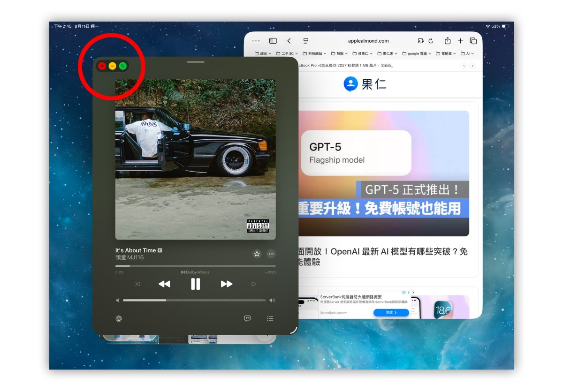Expand the AI bookmark folder
Image resolution: width=563 pixels, height=392 pixels.
point(467,53)
